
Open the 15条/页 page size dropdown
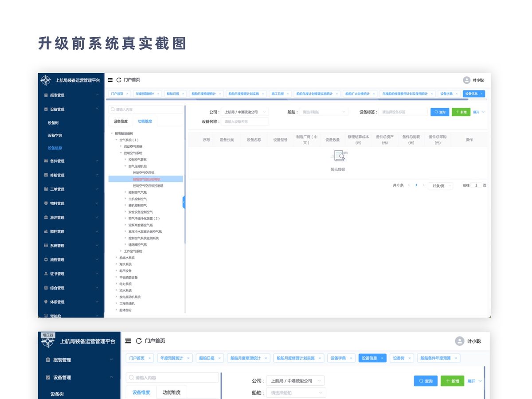pos(441,186)
